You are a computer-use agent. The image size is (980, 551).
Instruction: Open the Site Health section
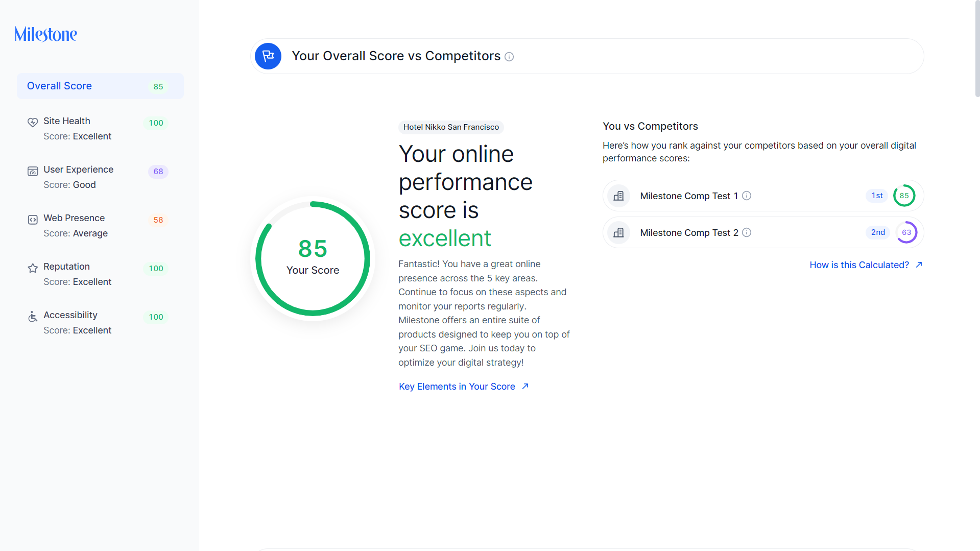coord(100,129)
